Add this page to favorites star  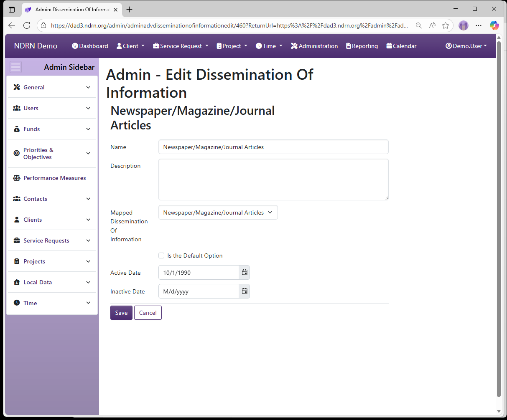point(446,25)
